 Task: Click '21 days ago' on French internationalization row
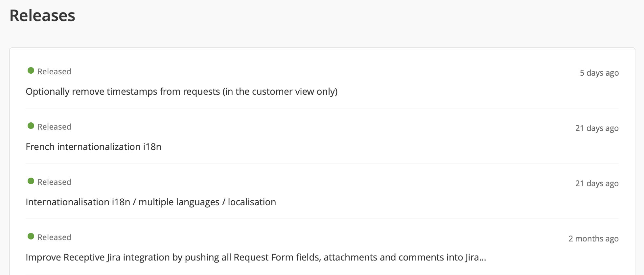(597, 128)
